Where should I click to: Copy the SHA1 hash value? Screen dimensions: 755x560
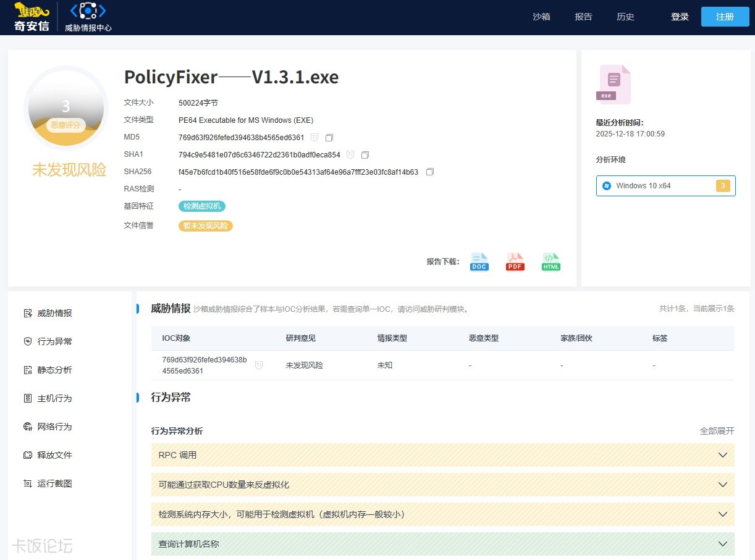[365, 154]
